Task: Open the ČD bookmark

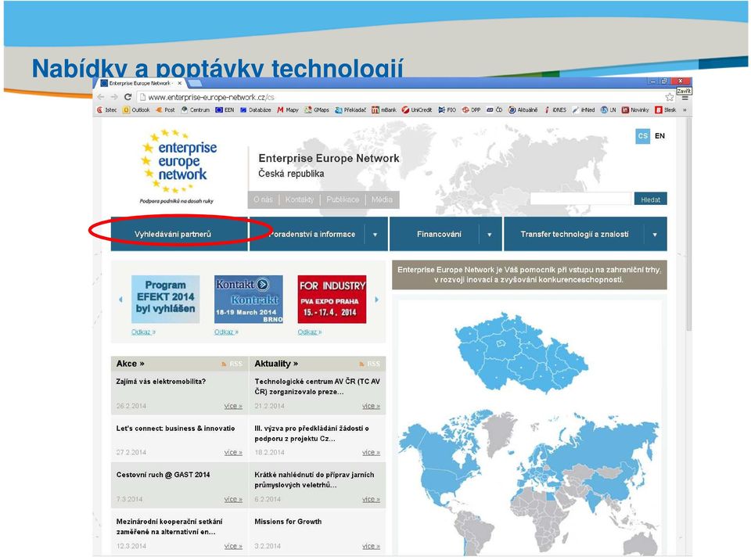Action: point(494,109)
